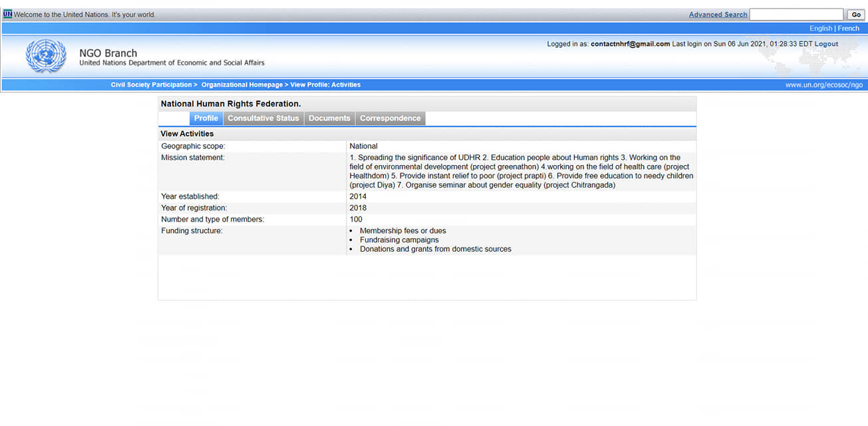Click the 100 members value
The image size is (868, 426).
point(356,220)
